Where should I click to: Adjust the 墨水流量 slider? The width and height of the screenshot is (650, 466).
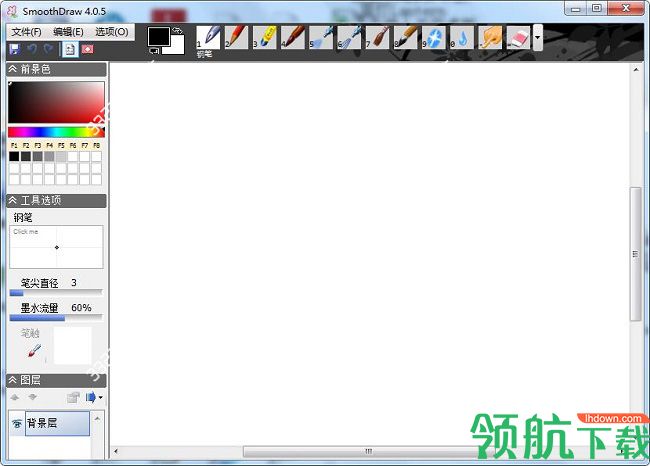(56, 318)
